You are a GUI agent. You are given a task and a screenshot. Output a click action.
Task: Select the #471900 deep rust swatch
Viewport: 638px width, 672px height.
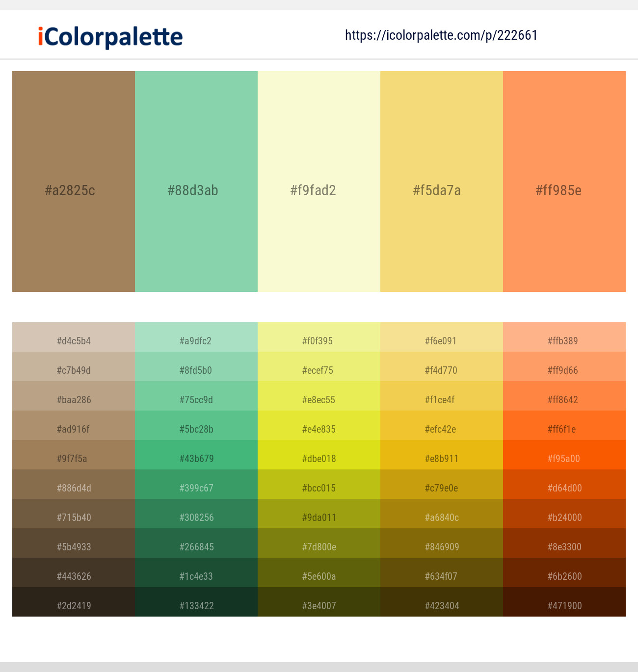click(564, 605)
